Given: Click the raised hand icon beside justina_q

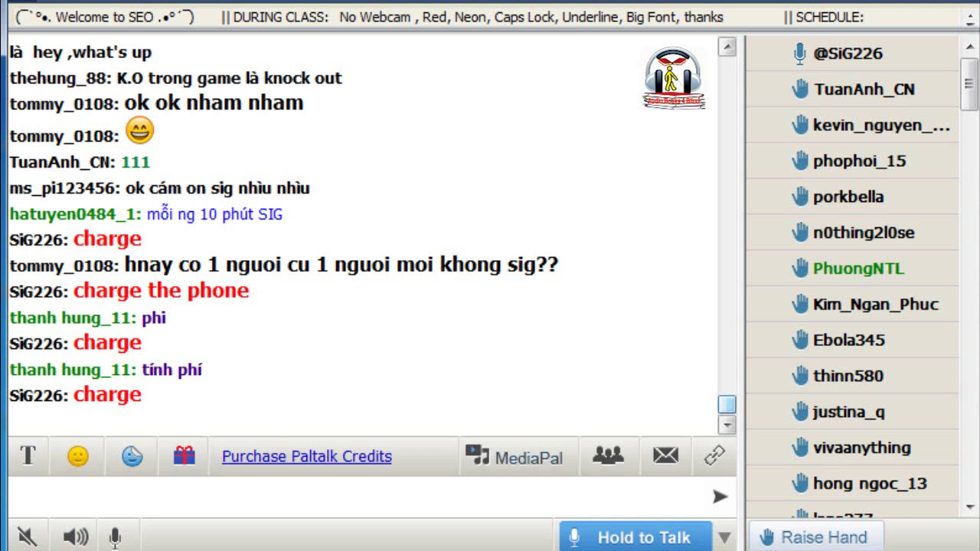Looking at the screenshot, I should [800, 412].
